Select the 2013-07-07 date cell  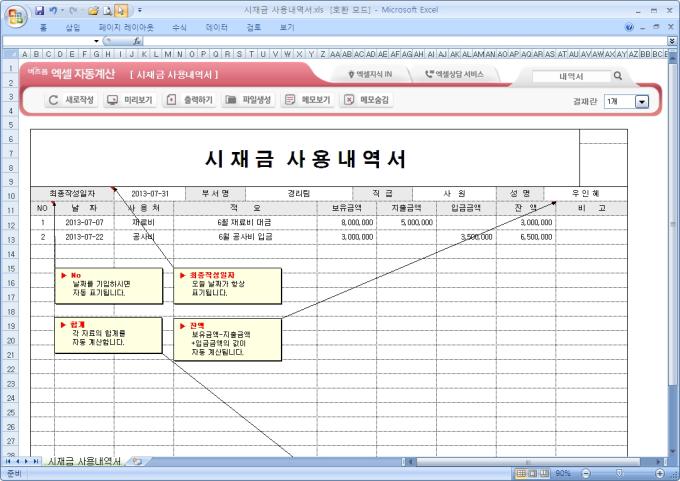coord(85,223)
